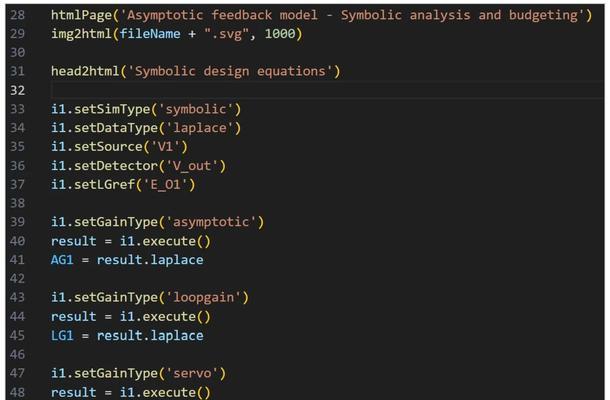Click setSimType on line 33

point(112,109)
